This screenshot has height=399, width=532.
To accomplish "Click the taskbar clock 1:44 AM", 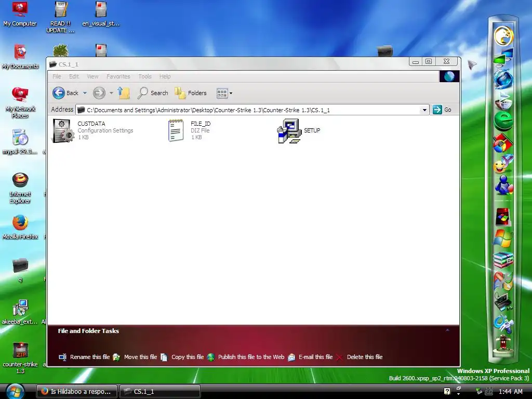I will point(511,392).
